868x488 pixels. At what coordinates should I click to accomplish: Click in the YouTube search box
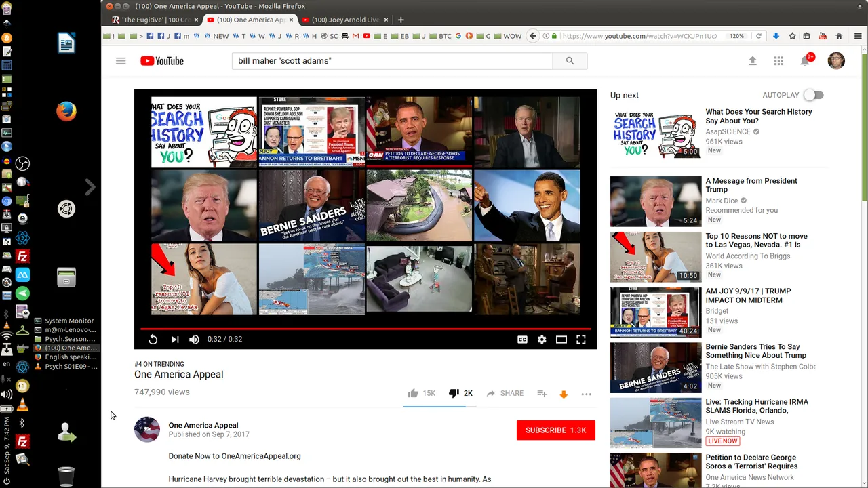click(392, 61)
